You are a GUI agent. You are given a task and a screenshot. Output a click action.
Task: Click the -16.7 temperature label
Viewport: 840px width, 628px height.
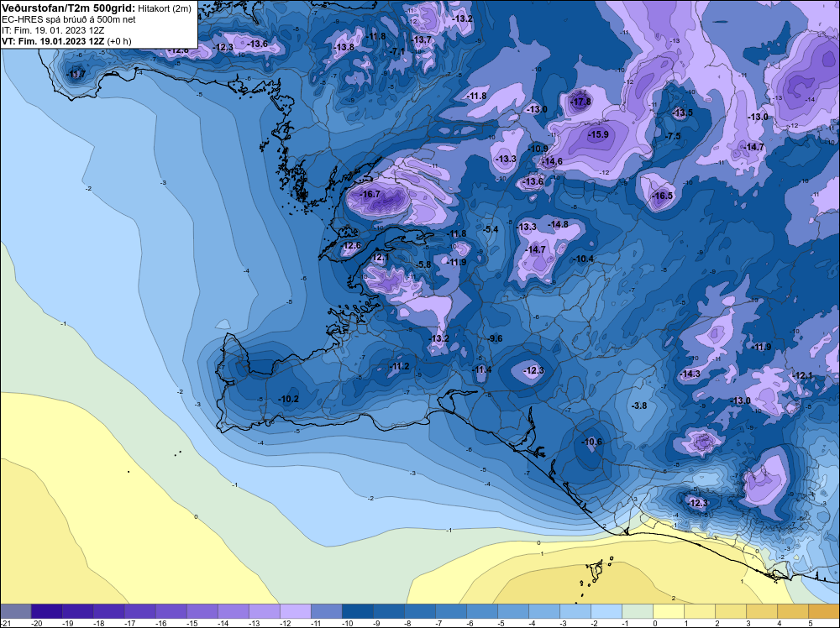pos(370,194)
